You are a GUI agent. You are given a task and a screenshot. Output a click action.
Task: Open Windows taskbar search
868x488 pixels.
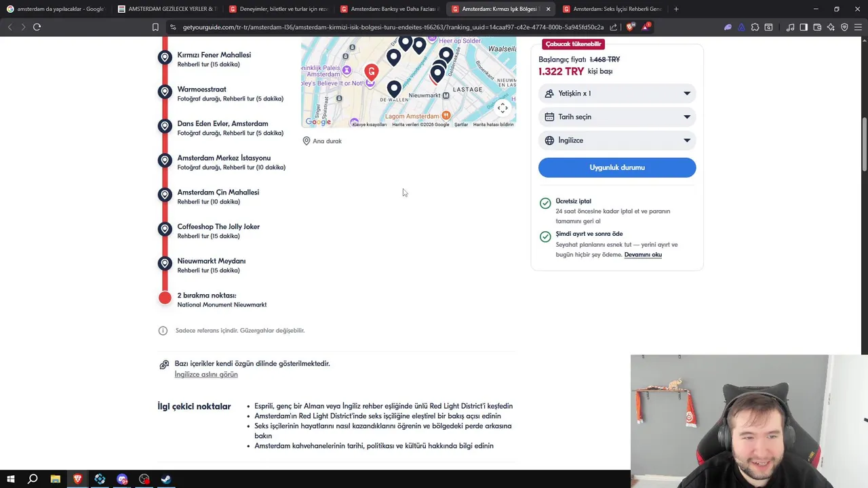pos(33,479)
